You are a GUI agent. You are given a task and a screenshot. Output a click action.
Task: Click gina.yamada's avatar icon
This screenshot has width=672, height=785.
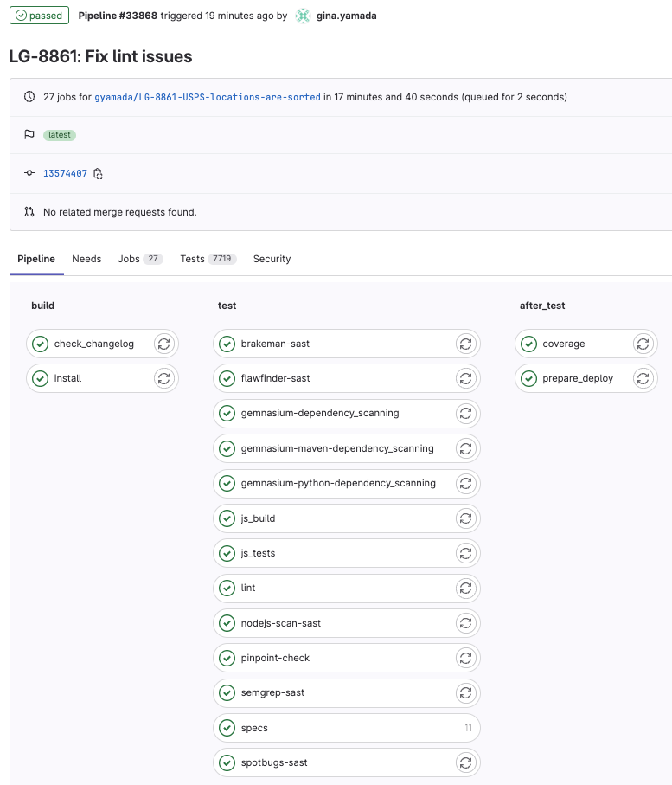pyautogui.click(x=303, y=16)
